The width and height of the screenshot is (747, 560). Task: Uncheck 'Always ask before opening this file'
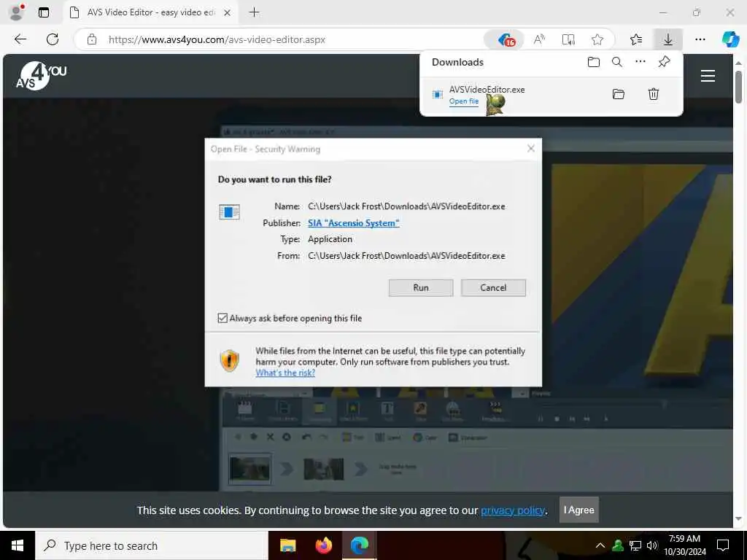coord(222,318)
